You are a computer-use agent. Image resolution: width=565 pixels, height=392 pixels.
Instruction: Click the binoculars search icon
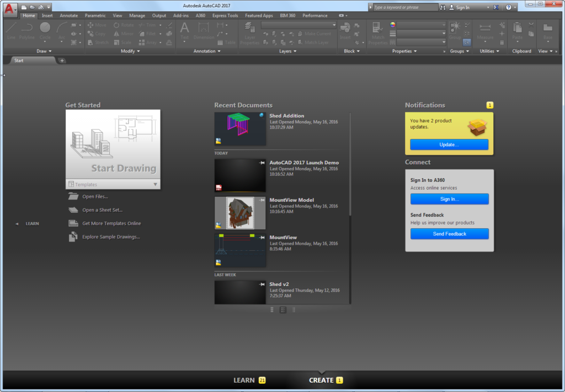(443, 7)
